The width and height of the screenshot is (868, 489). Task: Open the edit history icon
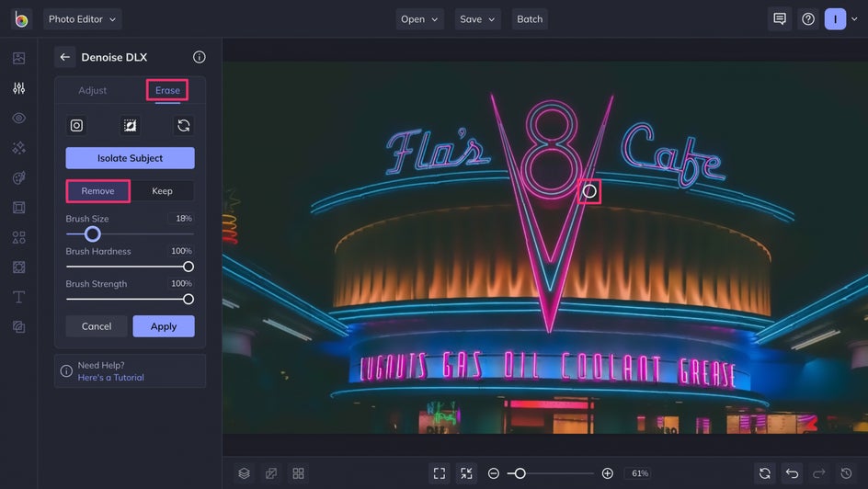pyautogui.click(x=847, y=473)
